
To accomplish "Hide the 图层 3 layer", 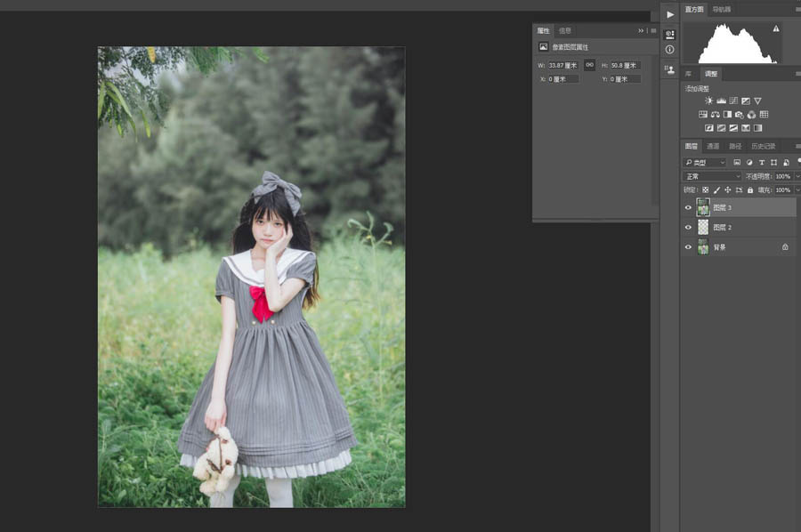I will pos(688,207).
